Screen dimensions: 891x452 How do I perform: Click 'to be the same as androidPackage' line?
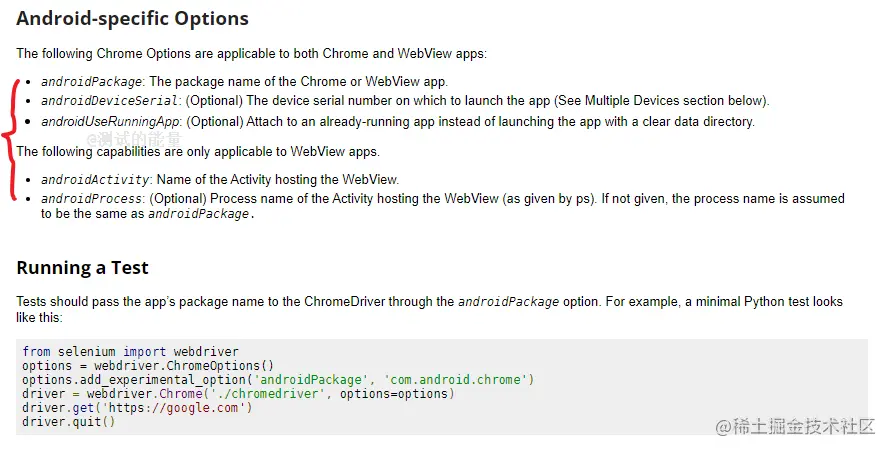147,214
